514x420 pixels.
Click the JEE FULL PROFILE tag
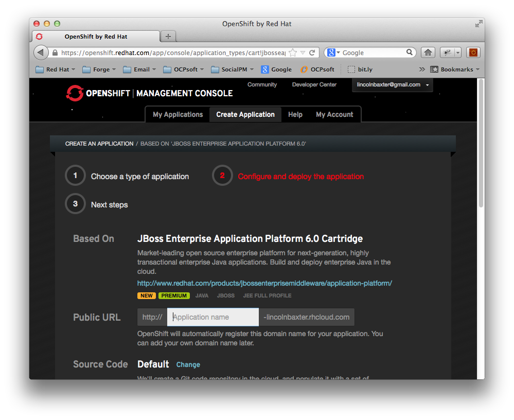[x=267, y=296]
